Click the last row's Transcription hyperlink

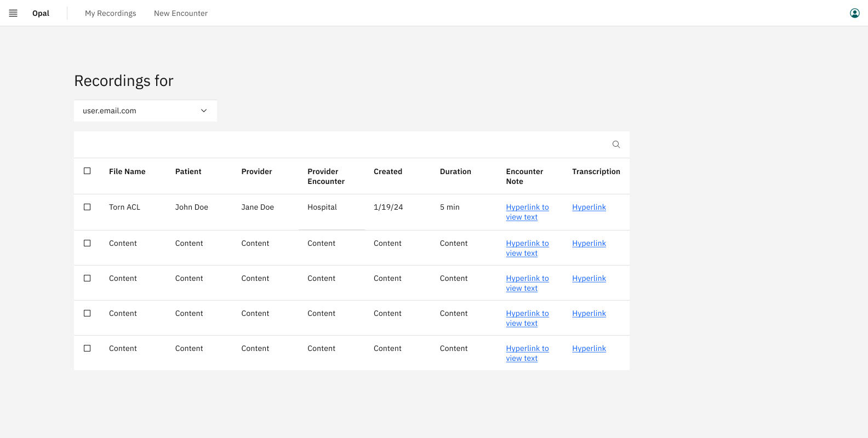pyautogui.click(x=589, y=348)
